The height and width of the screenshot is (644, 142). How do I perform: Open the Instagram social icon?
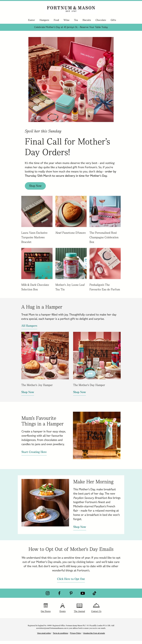48,593
